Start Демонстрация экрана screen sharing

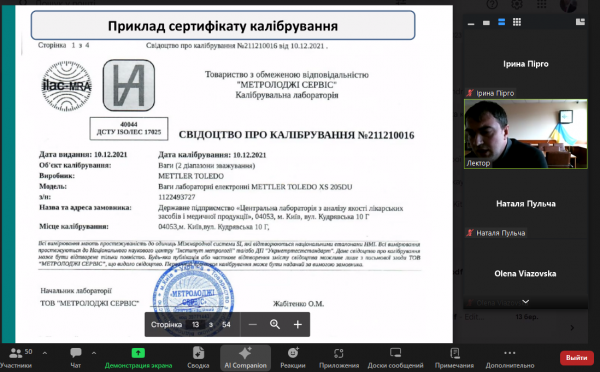(138, 358)
